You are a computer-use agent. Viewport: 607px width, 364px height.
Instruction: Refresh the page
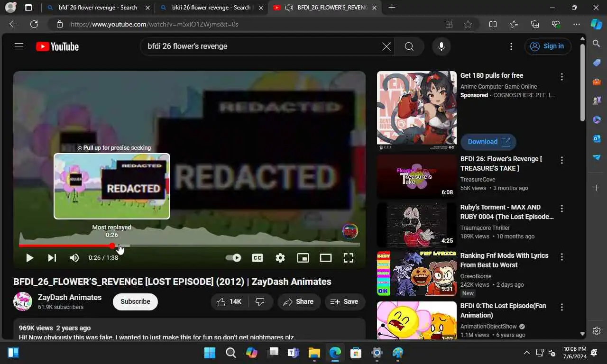[34, 24]
